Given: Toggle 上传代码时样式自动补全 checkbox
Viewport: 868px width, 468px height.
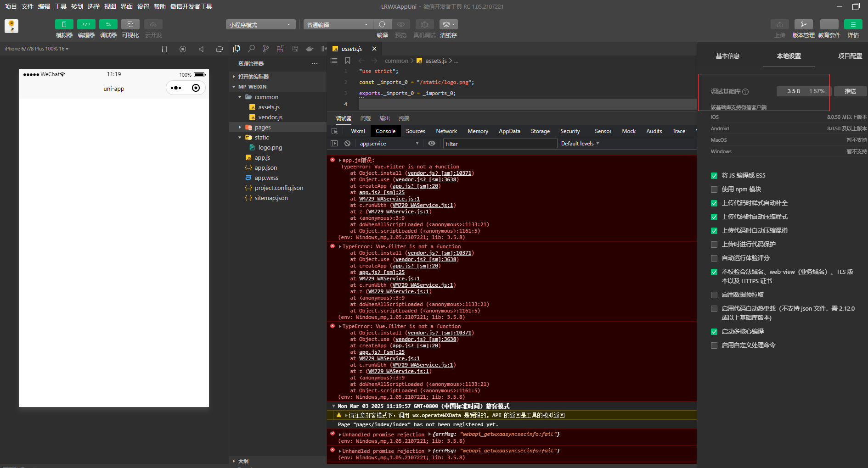Looking at the screenshot, I should tap(714, 203).
